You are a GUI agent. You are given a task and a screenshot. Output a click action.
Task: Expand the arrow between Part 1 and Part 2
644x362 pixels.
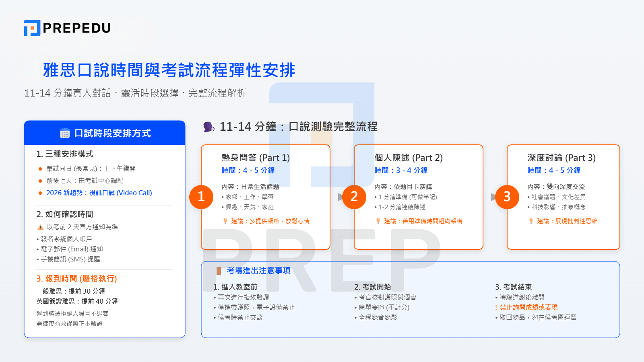pyautogui.click(x=340, y=197)
